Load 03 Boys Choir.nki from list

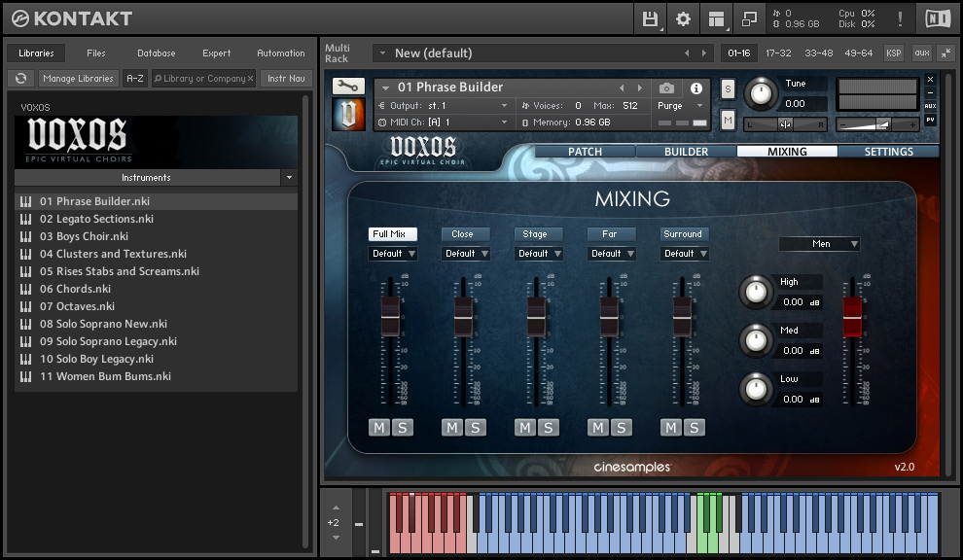tap(84, 236)
